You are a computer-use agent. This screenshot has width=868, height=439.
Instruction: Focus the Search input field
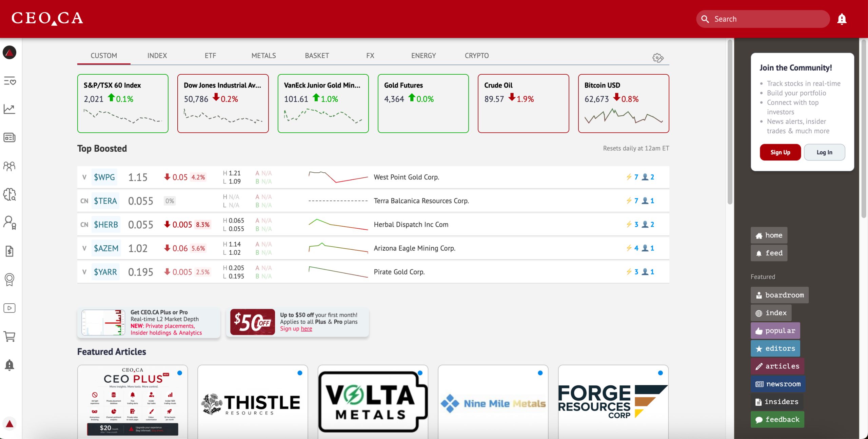[x=763, y=19]
